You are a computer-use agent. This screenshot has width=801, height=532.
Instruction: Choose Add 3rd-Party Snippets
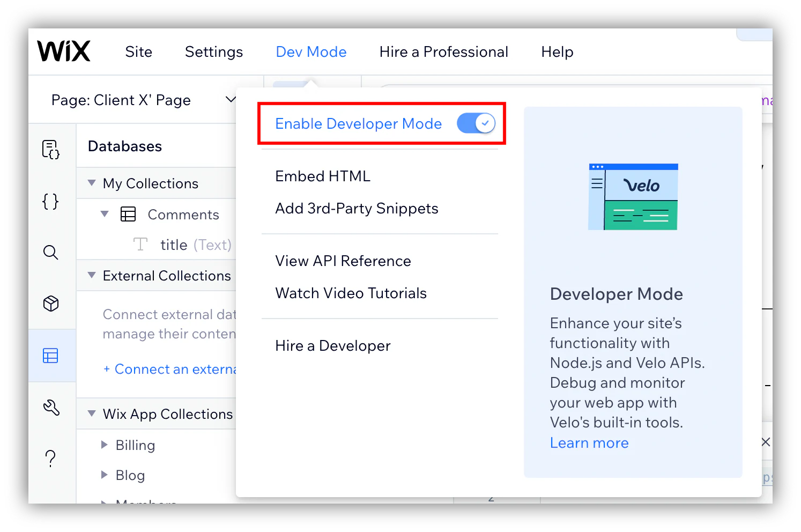(x=357, y=209)
